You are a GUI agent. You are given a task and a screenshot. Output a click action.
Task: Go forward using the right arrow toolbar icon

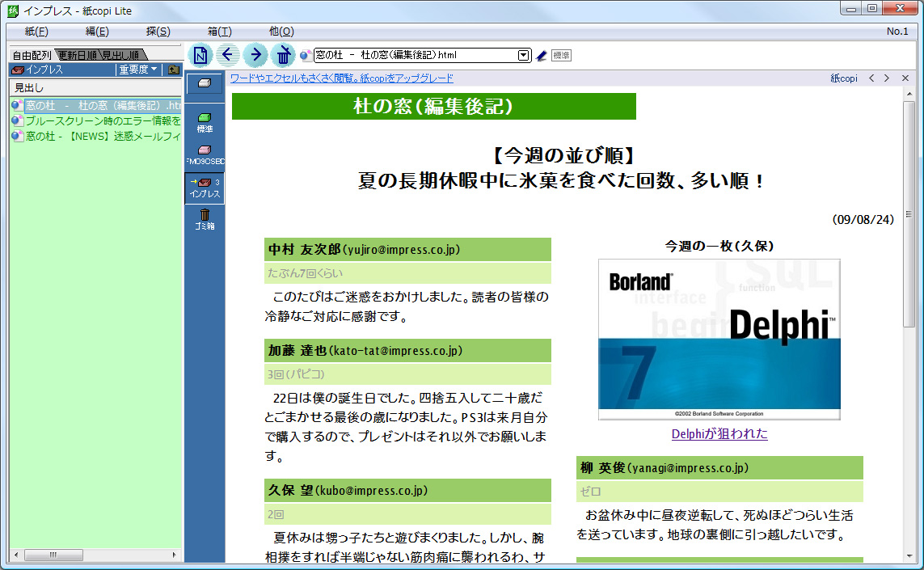tap(255, 55)
